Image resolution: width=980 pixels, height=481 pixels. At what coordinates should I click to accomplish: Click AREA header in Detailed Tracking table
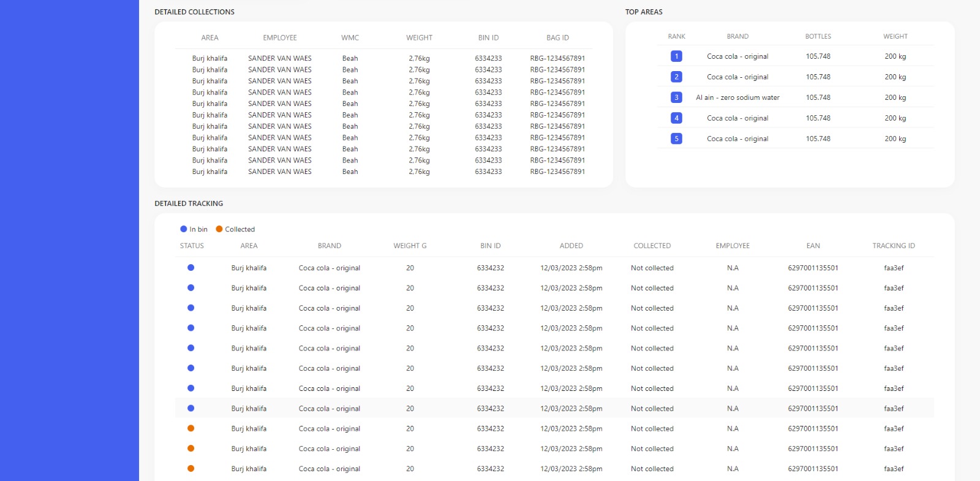[249, 246]
